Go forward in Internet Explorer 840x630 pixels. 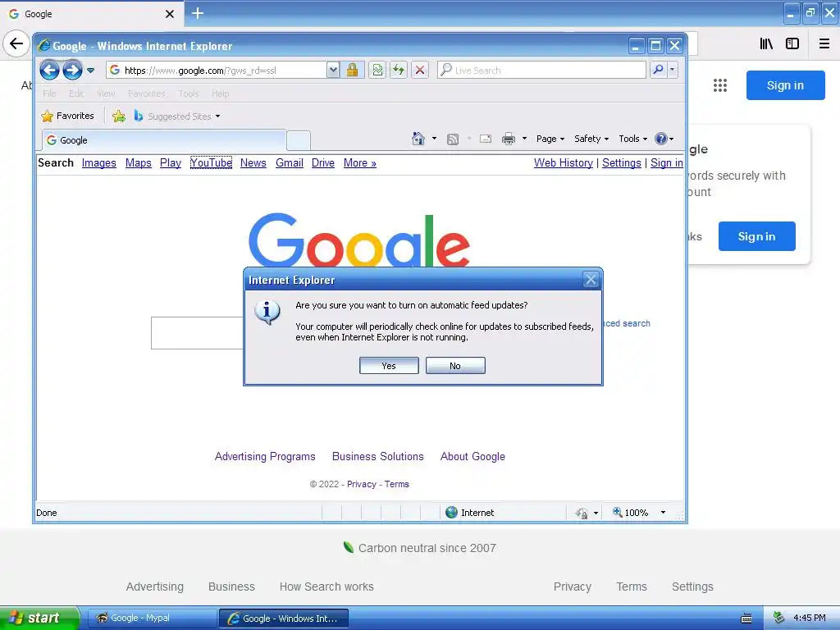pyautogui.click(x=72, y=71)
